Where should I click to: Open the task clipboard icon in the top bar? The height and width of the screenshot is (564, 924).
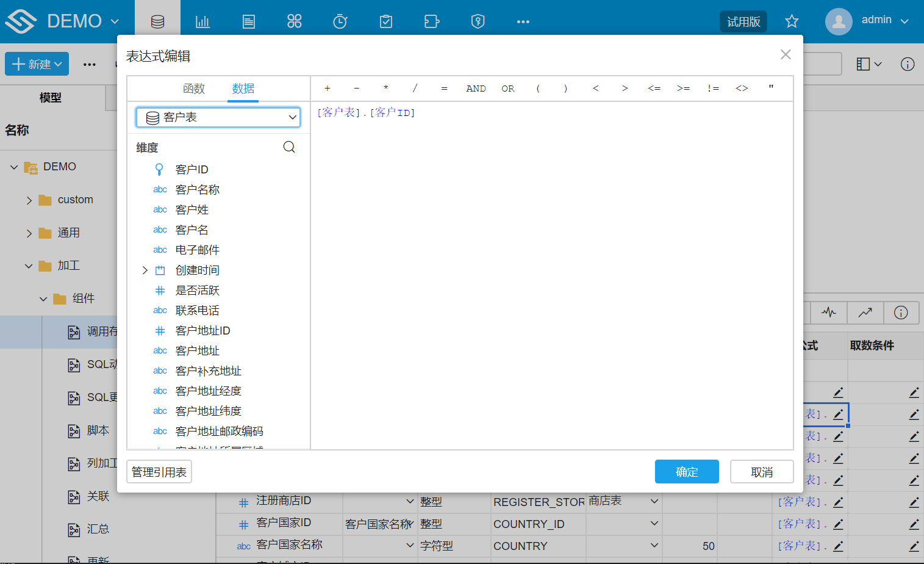[x=385, y=20]
